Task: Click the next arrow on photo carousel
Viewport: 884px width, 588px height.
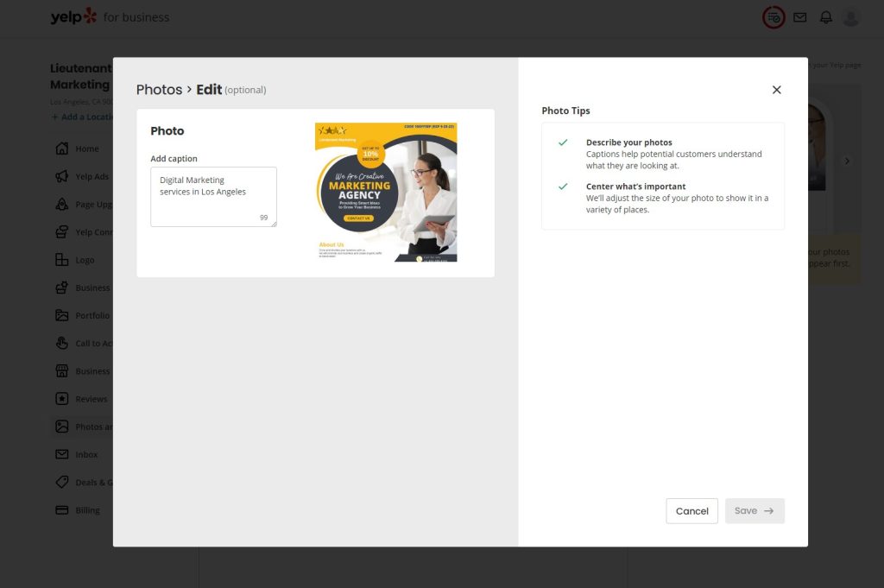Action: click(847, 161)
